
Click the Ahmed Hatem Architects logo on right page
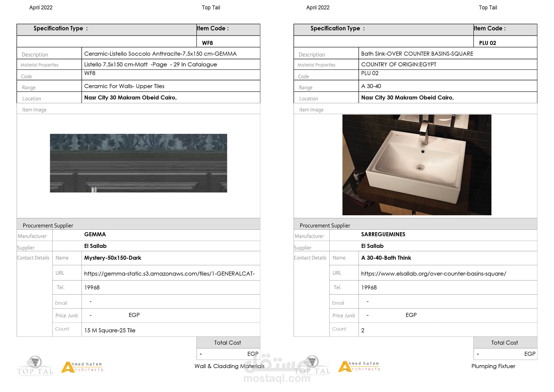[x=359, y=367]
